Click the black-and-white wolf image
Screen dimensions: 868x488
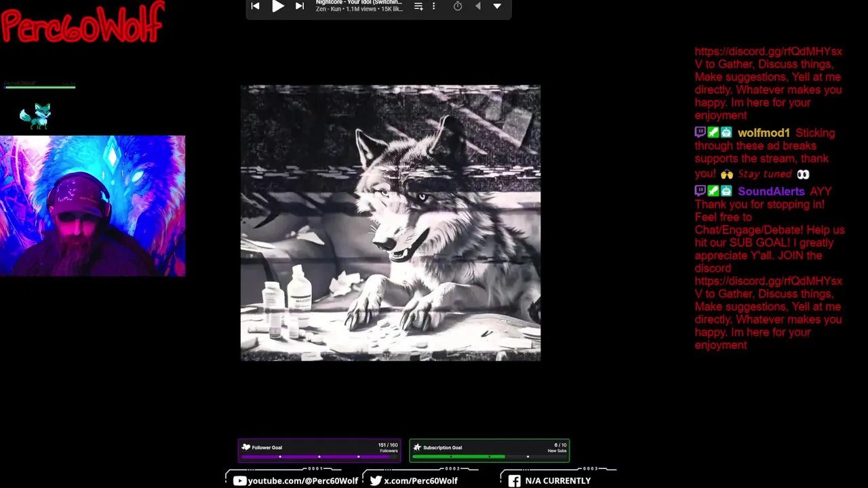pyautogui.click(x=391, y=222)
